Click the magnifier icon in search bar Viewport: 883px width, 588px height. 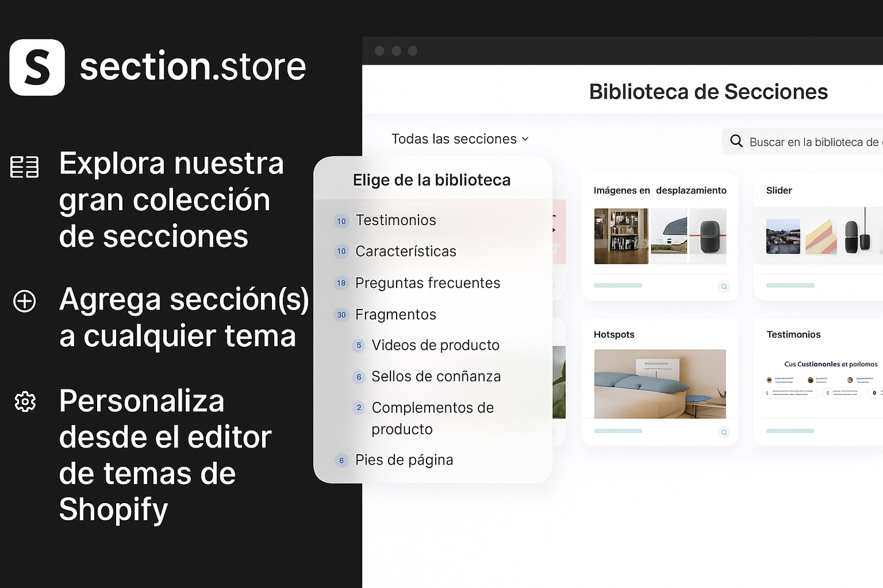[x=736, y=141]
